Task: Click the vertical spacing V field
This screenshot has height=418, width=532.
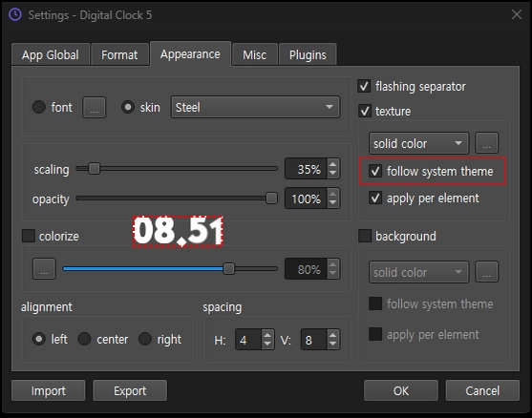Action: pos(314,340)
